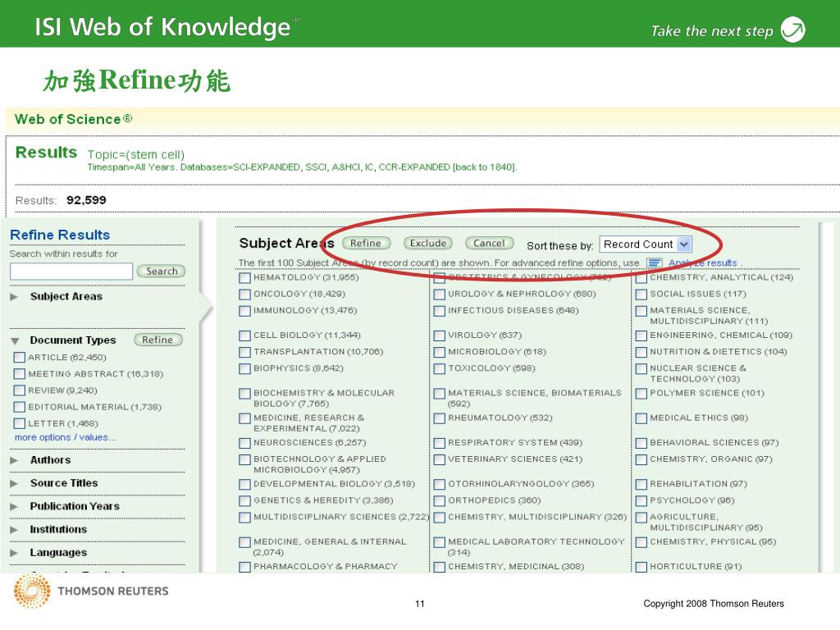
Task: Select the DEVELOPMENTAL BIOLOGY checkbox
Action: pyautogui.click(x=244, y=484)
